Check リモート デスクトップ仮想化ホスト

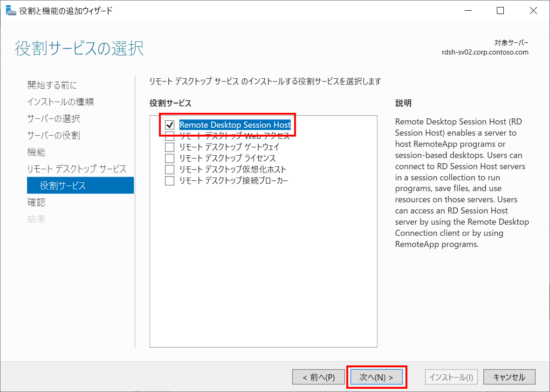(x=170, y=169)
